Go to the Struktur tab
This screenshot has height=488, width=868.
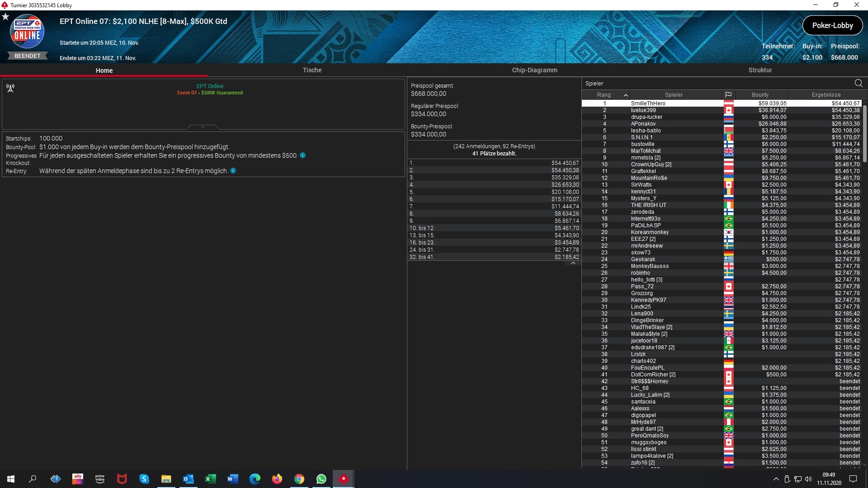pos(760,70)
